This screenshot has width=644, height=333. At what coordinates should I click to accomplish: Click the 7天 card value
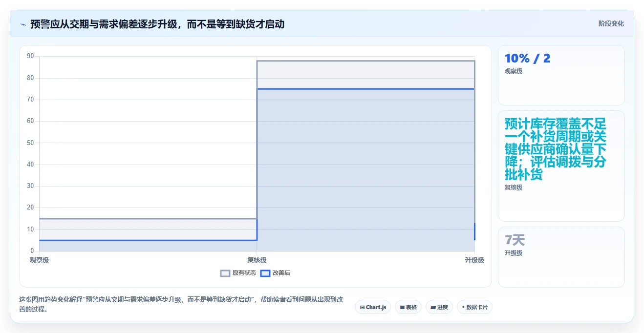(515, 240)
